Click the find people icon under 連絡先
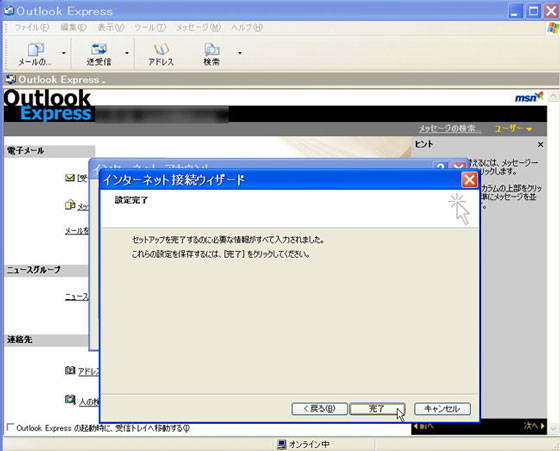 [70, 399]
